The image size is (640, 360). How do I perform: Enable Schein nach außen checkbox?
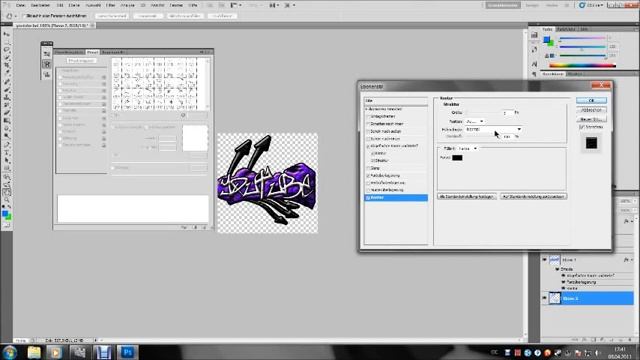368,131
